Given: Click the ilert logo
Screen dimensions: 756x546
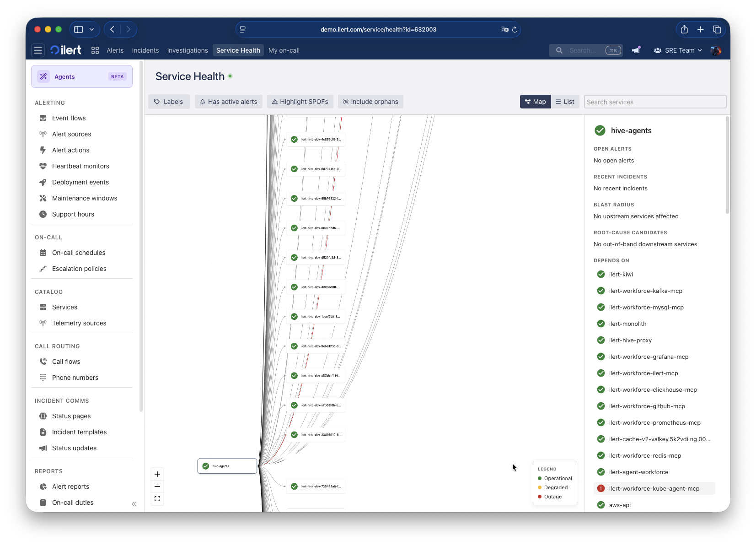Looking at the screenshot, I should point(66,50).
